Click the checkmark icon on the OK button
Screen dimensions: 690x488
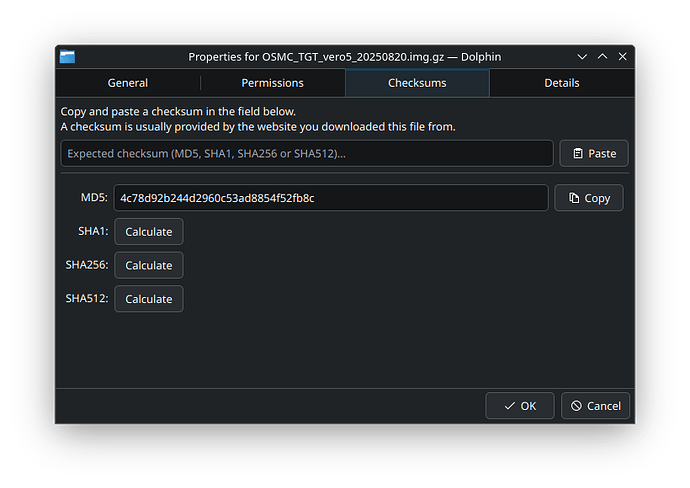[x=509, y=406]
